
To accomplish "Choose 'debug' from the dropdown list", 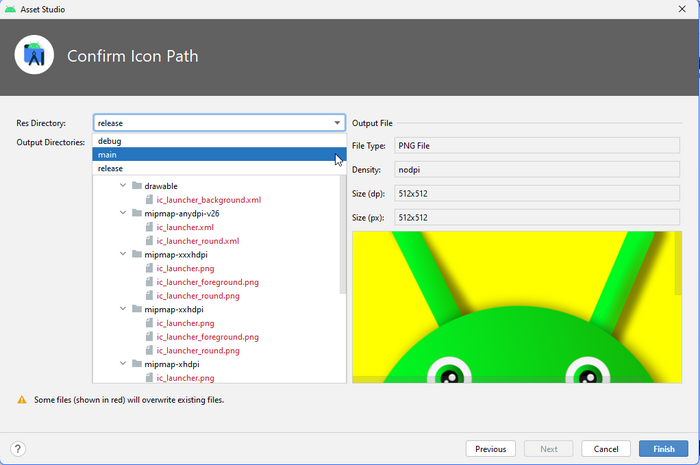I will [110, 141].
